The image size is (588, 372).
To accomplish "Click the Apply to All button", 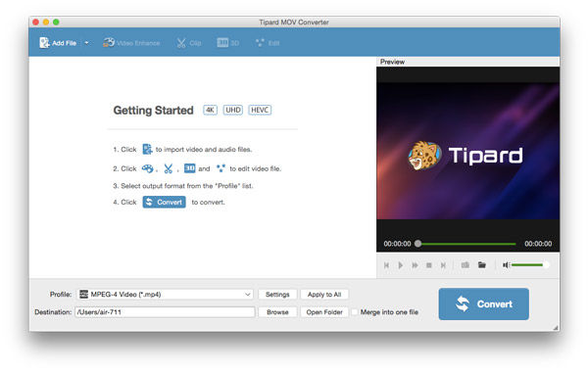I will [324, 295].
